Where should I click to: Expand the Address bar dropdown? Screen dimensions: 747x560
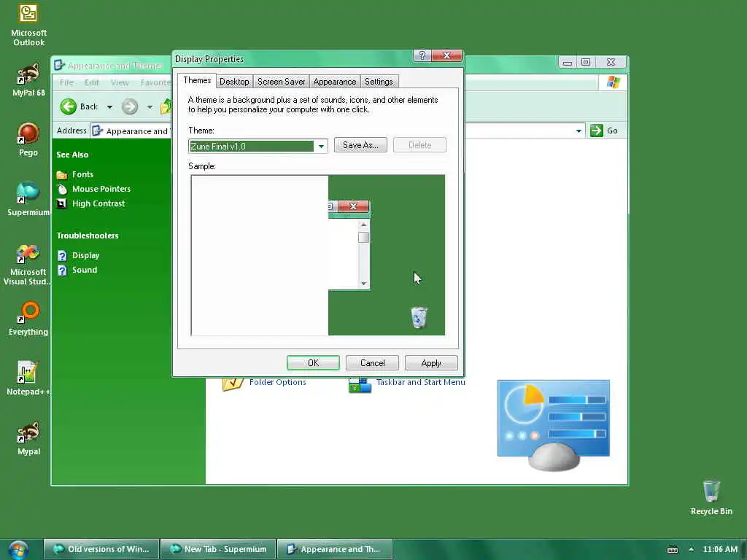pyautogui.click(x=578, y=131)
